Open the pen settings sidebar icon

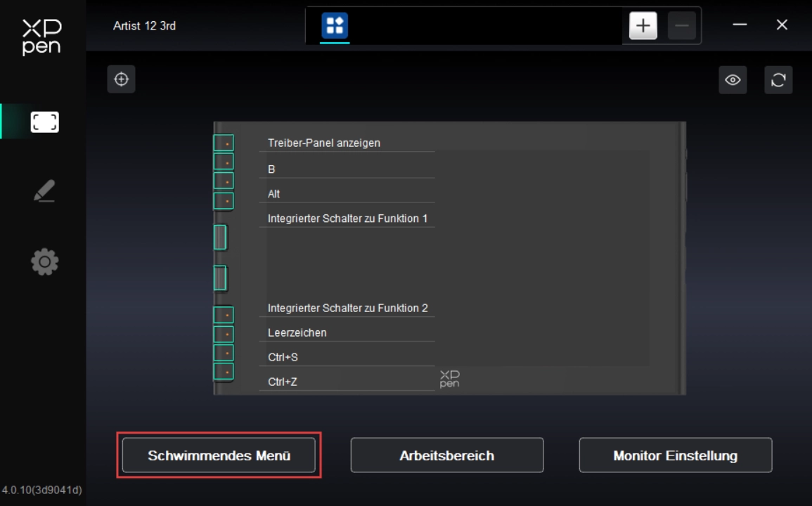click(44, 191)
